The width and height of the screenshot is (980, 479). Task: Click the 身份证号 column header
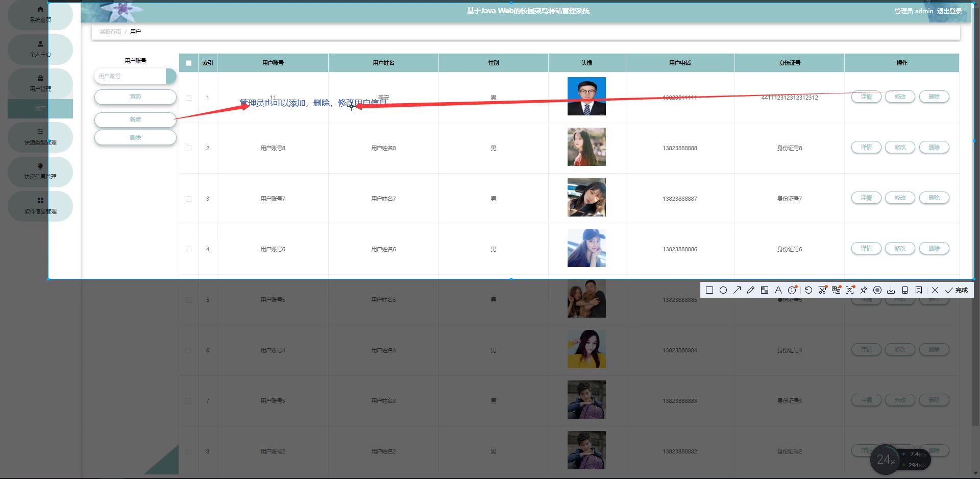click(x=790, y=63)
